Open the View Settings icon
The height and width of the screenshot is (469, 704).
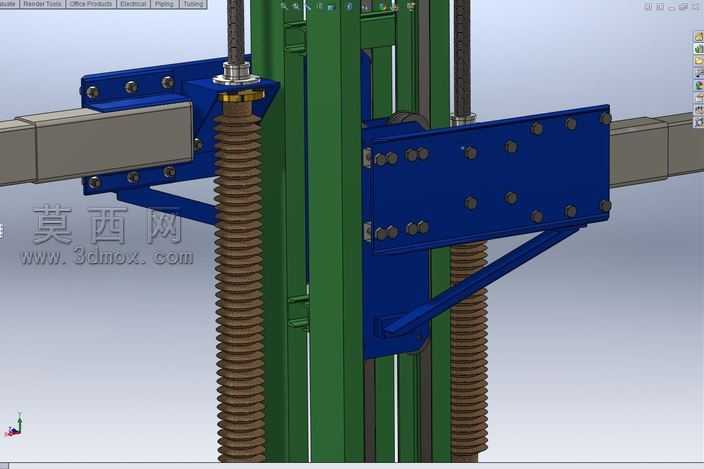(x=411, y=7)
